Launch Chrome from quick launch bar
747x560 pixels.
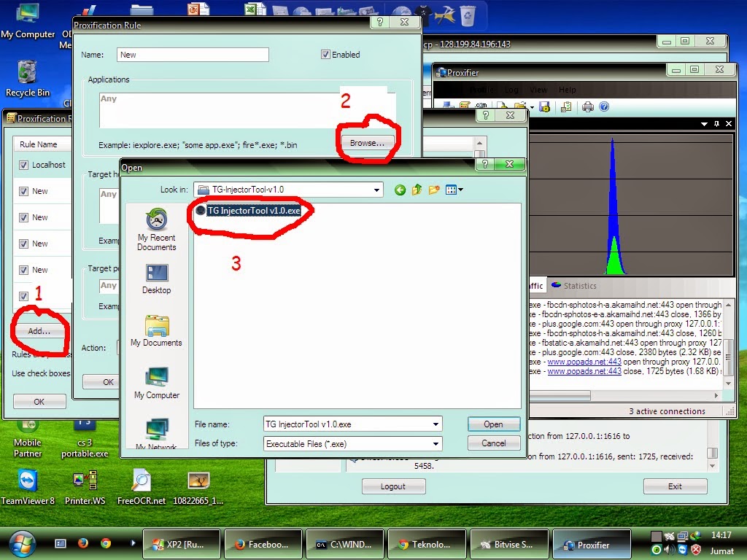(106, 543)
